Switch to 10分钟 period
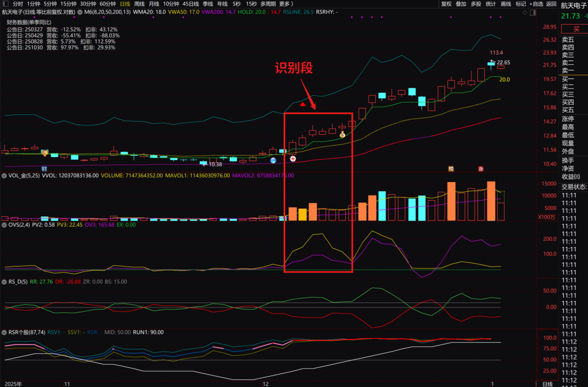The height and width of the screenshot is (387, 588). click(171, 4)
